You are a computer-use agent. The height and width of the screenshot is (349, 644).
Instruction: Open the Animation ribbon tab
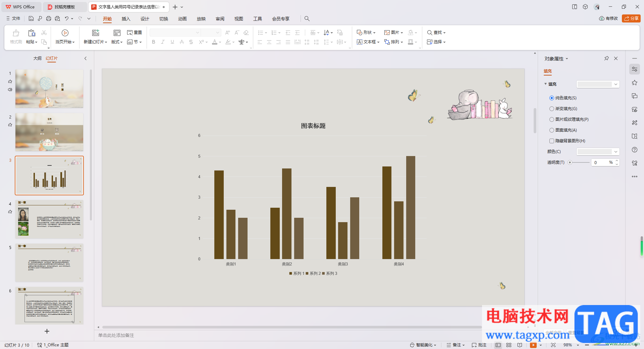pos(182,19)
